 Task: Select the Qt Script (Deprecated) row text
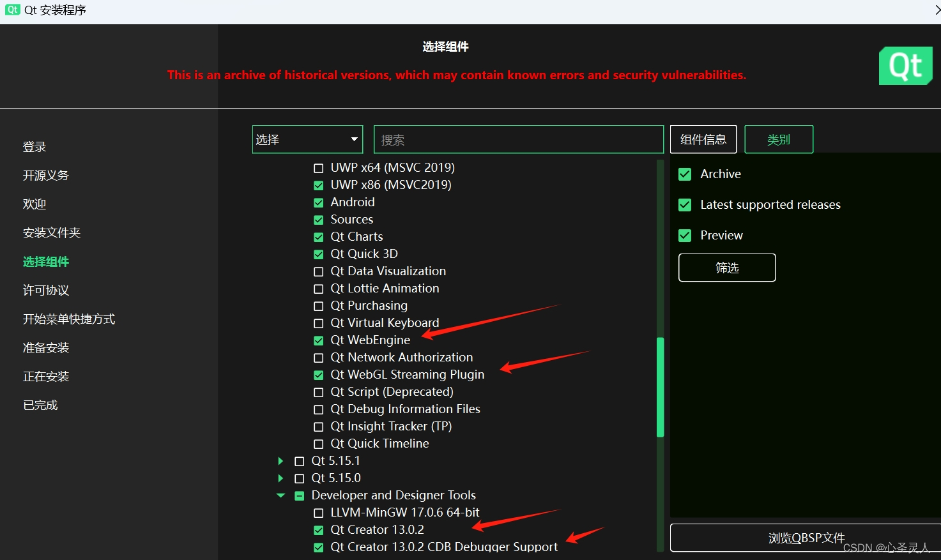click(x=392, y=392)
